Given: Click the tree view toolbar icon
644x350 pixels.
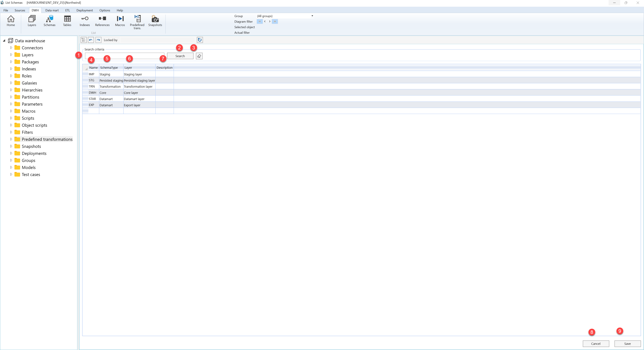Looking at the screenshot, I should click(84, 40).
